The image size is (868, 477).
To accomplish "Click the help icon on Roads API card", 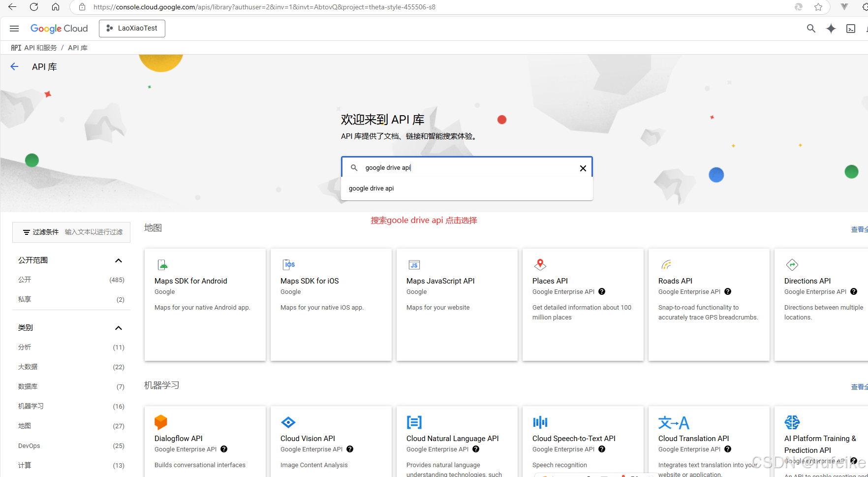I will click(x=728, y=292).
